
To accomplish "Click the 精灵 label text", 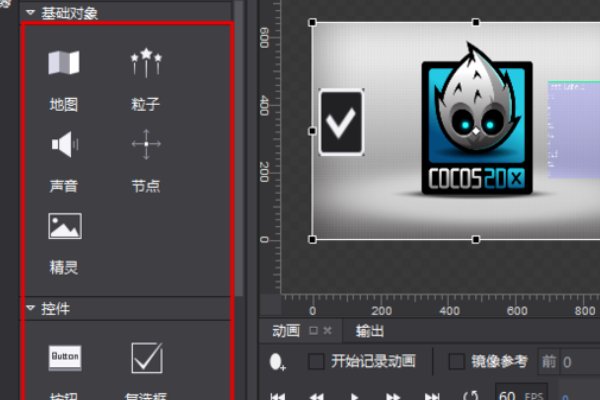I will pos(64,268).
